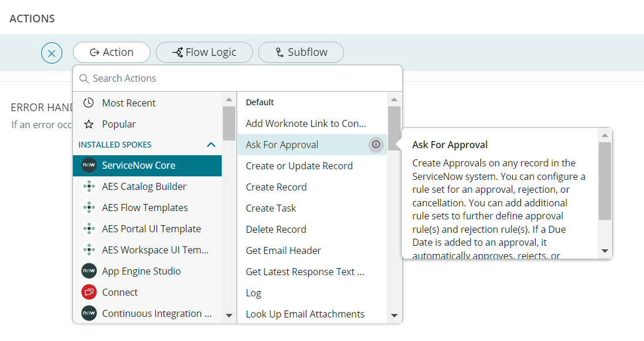Viewport: 644px width, 341px height.
Task: Select the Delete Record action
Action: 276,229
